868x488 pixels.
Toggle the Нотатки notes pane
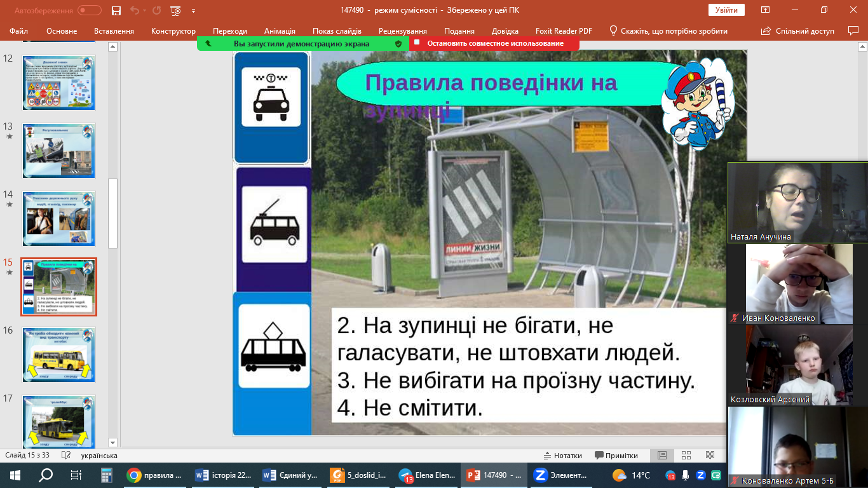click(x=562, y=456)
